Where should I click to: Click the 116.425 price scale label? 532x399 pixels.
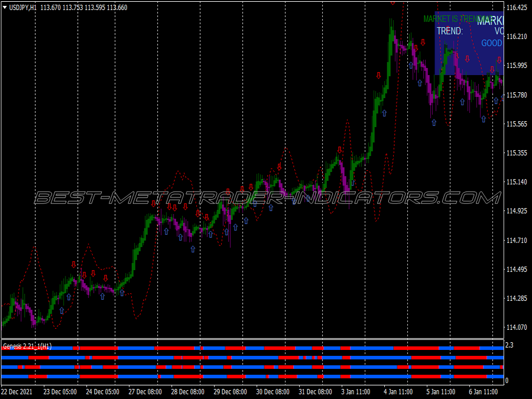coord(517,8)
